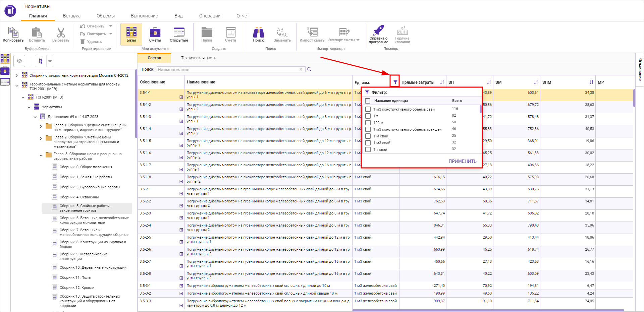Screen dimensions: 644x312
Task: Open the Объёмы ribbon tab
Action: (106, 16)
